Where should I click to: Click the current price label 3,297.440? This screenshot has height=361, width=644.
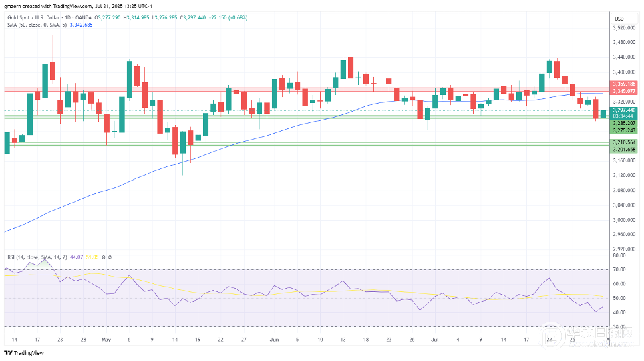pos(624,110)
